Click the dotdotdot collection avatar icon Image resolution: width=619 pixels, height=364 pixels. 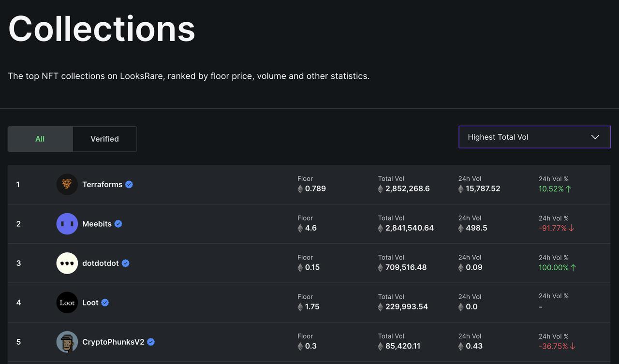point(67,263)
